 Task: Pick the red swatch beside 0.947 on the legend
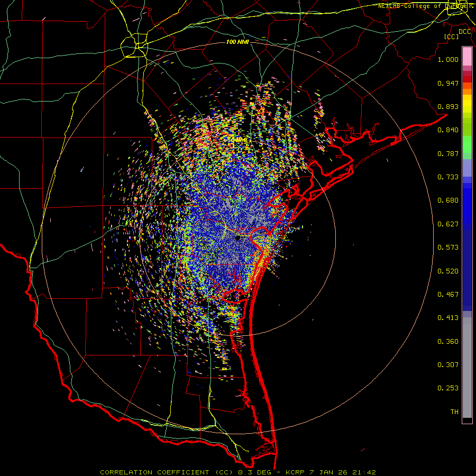tap(467, 79)
